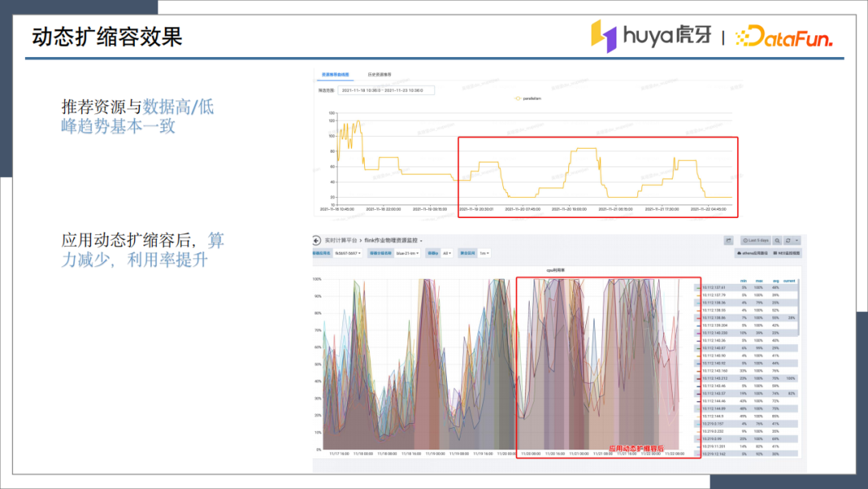
Task: Click the legend vertical scrollbar
Action: pos(799,308)
